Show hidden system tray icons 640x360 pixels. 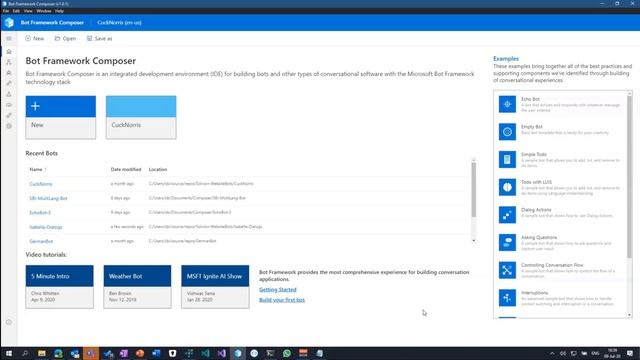click(x=552, y=353)
